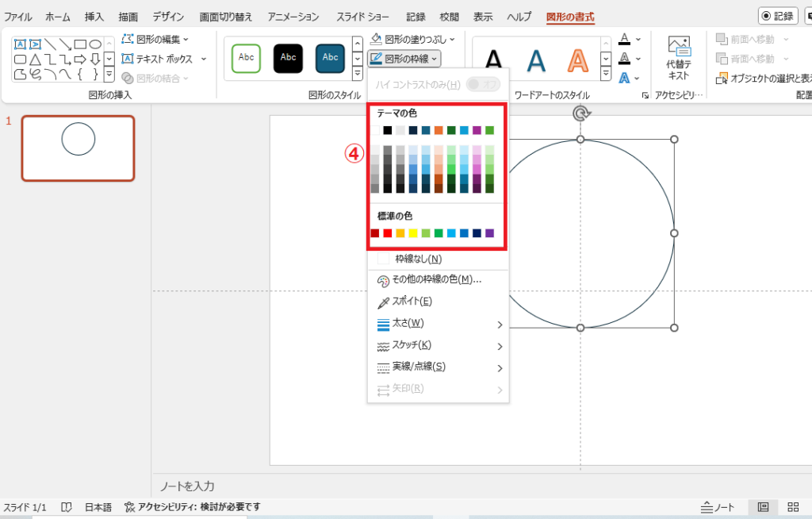Click the rotation handle above the circle
Screen dimensions: 812x519
pyautogui.click(x=581, y=113)
